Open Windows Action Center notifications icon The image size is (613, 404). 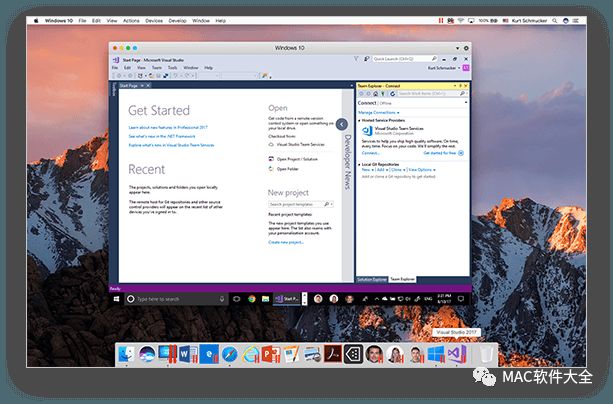click(461, 299)
